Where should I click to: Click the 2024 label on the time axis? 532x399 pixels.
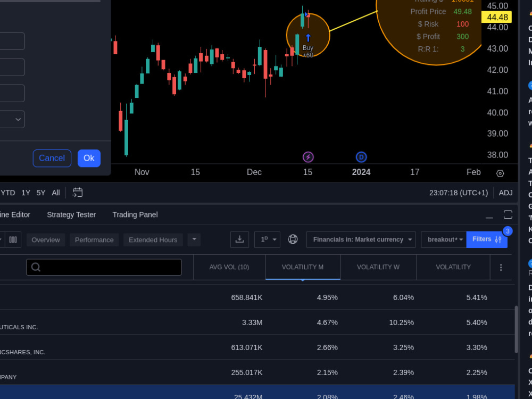361,172
